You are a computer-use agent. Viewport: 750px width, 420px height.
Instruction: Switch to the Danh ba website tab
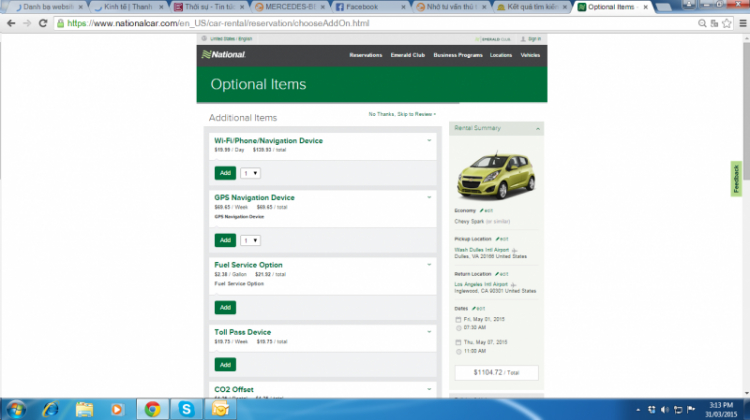coord(48,7)
